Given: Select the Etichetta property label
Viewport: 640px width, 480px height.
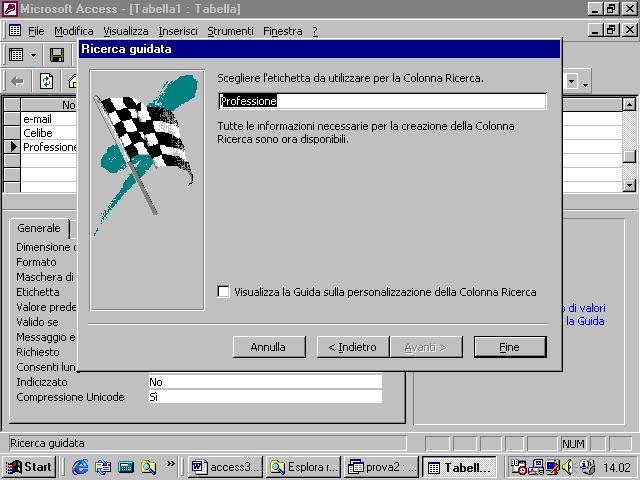Looking at the screenshot, I should 38,292.
